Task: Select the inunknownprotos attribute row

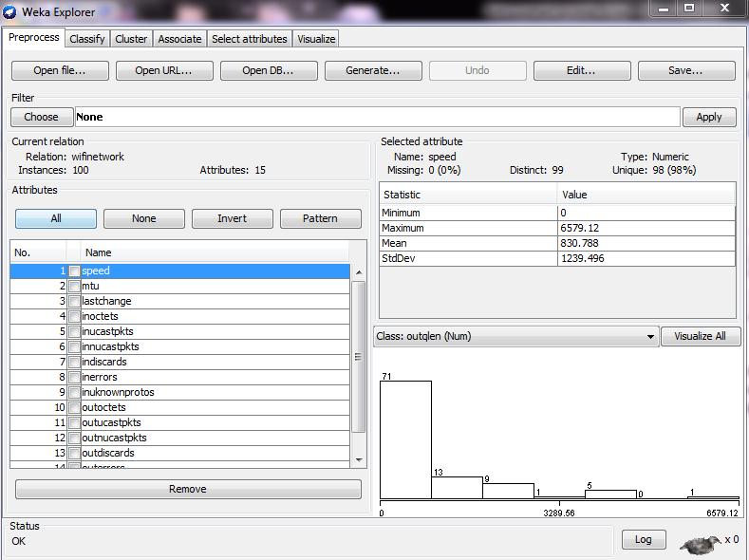Action: point(180,392)
